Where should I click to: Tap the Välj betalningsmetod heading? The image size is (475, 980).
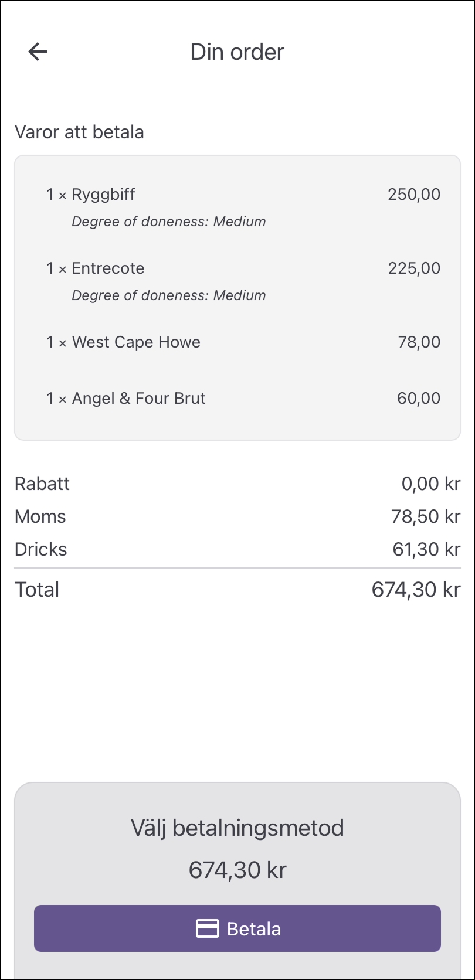click(238, 828)
